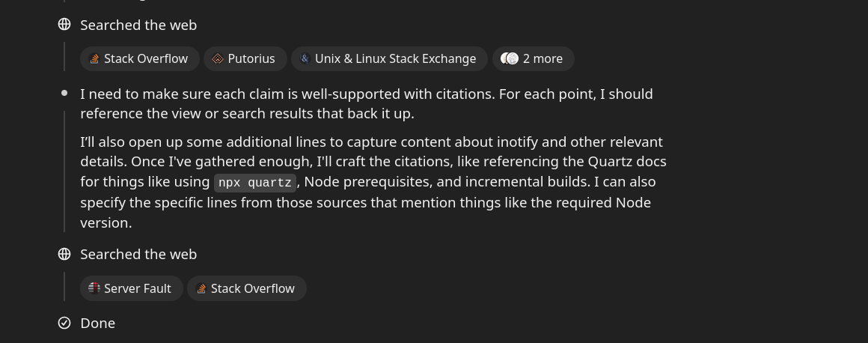Click the paragraph starting with I'll also open up
This screenshot has width=868, height=343.
click(373, 182)
